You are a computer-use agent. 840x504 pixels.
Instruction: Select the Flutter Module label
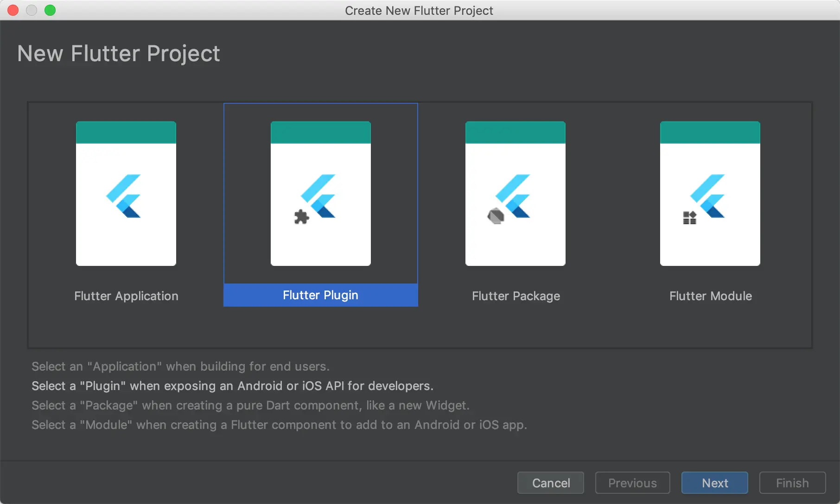[710, 296]
